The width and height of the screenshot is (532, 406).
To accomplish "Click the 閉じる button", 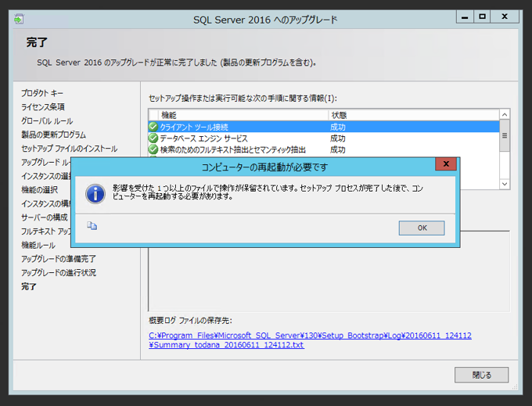I will (481, 375).
